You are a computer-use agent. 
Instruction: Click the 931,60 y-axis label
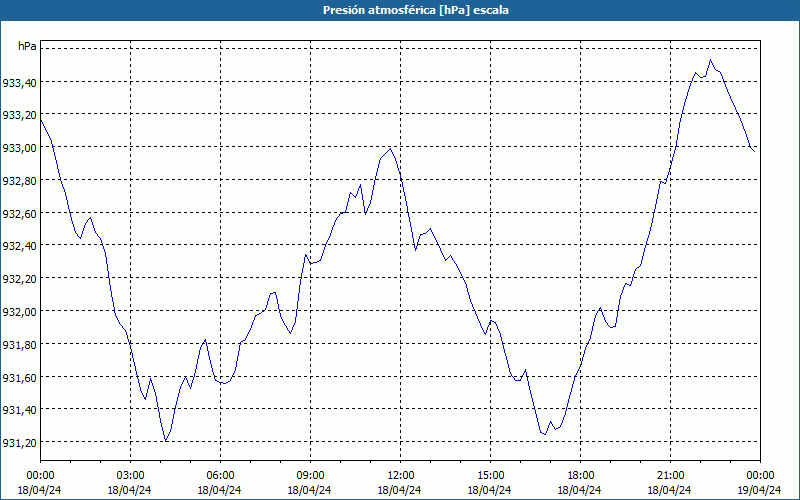click(x=19, y=377)
